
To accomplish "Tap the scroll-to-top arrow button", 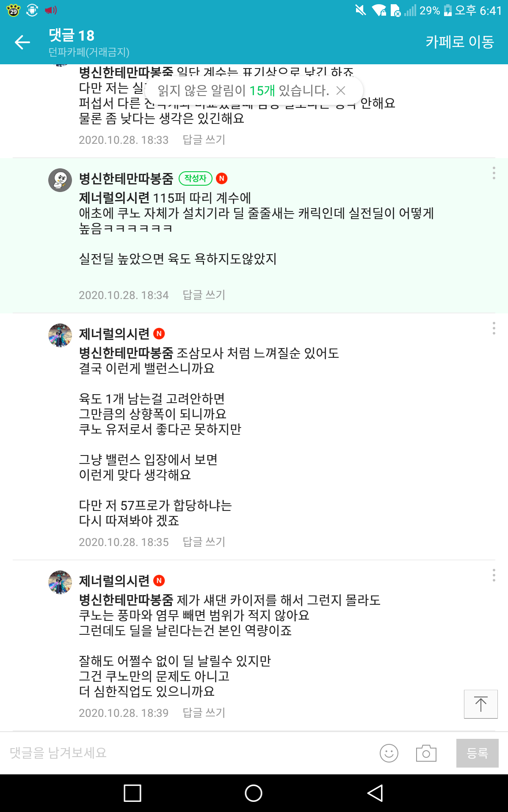I will pos(480,704).
